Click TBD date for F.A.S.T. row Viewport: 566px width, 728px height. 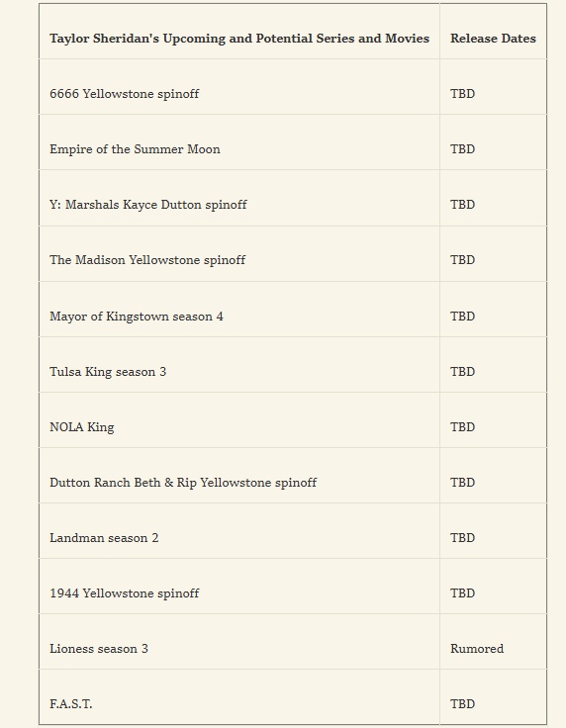pos(462,704)
